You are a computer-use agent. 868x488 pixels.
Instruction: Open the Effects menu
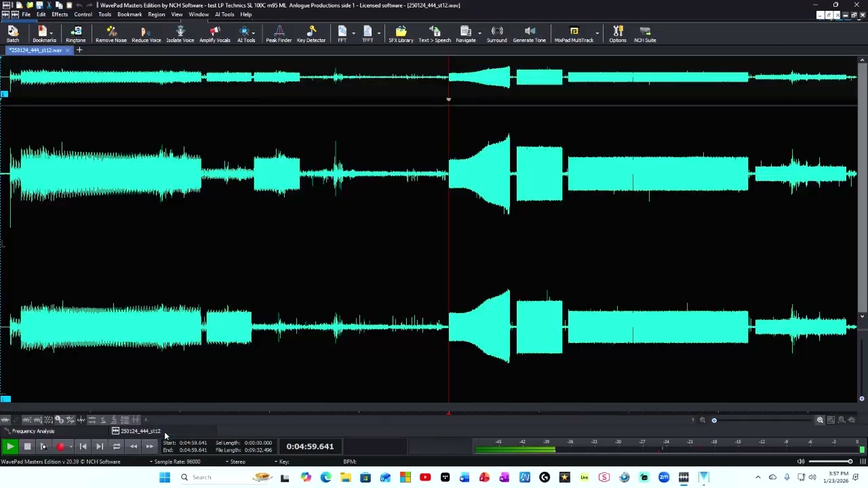click(60, 14)
